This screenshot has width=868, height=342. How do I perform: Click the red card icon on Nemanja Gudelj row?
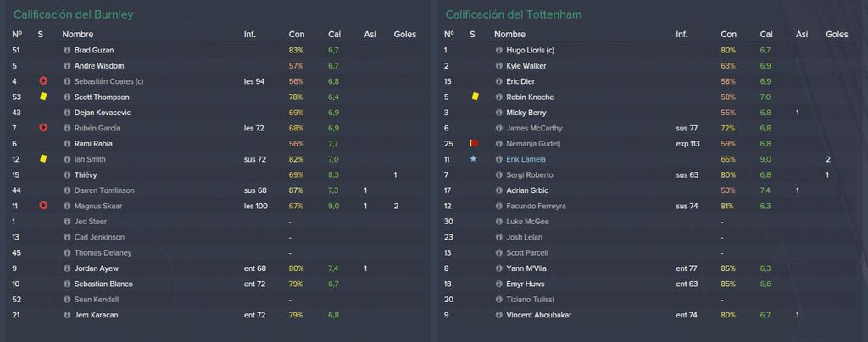click(474, 143)
